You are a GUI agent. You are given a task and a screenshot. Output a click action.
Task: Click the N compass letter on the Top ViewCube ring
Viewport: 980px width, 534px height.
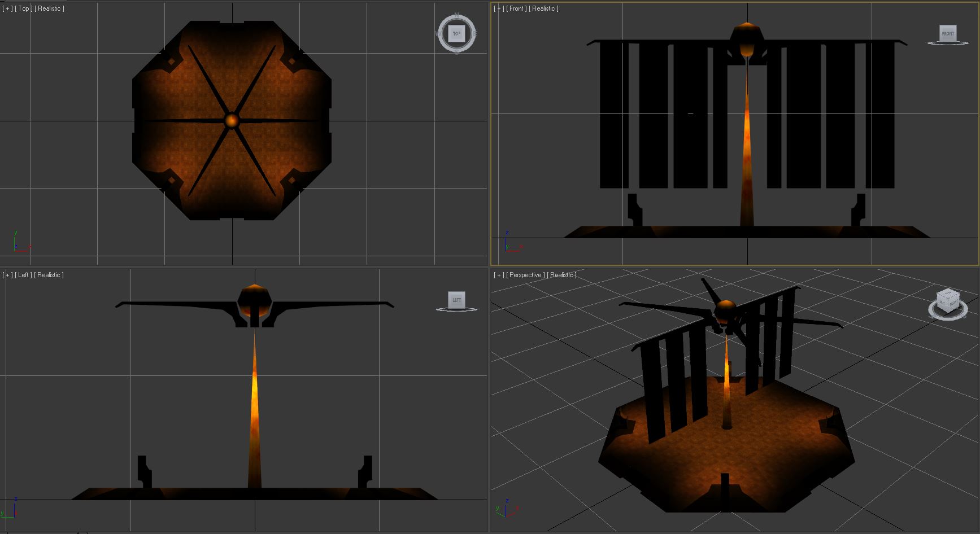457,15
